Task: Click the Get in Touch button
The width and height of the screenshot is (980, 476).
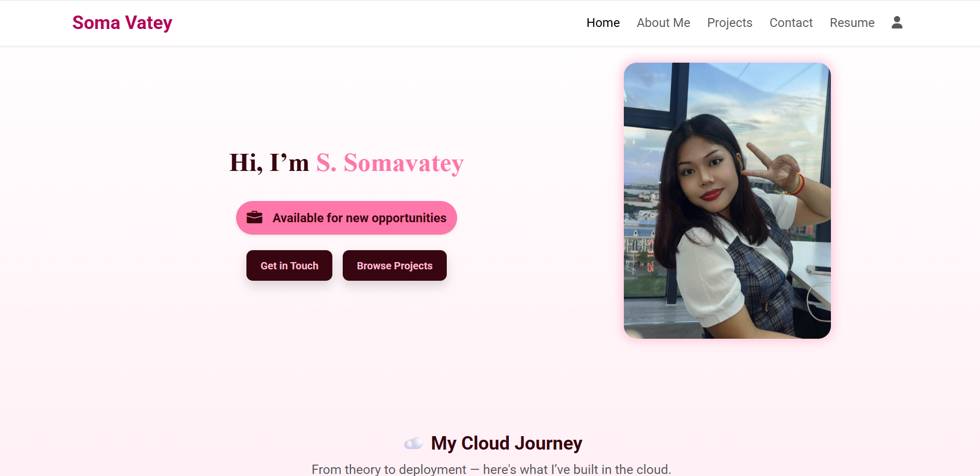Action: pyautogui.click(x=289, y=266)
